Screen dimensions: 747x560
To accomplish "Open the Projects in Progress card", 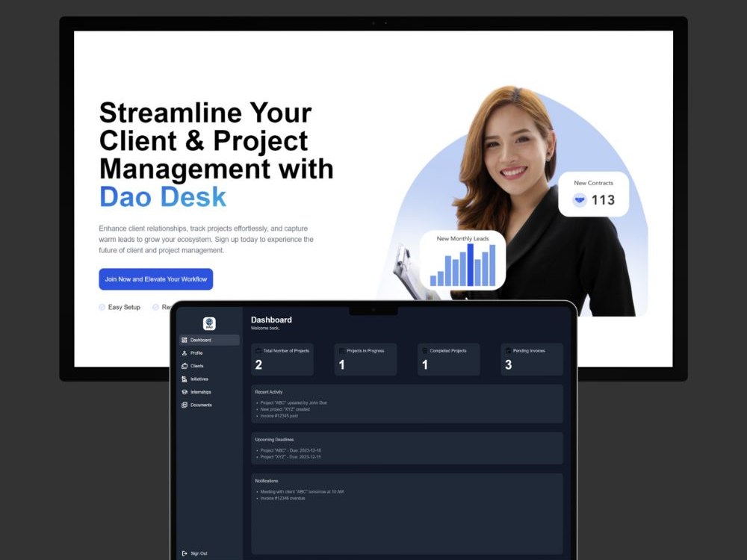I will [365, 360].
